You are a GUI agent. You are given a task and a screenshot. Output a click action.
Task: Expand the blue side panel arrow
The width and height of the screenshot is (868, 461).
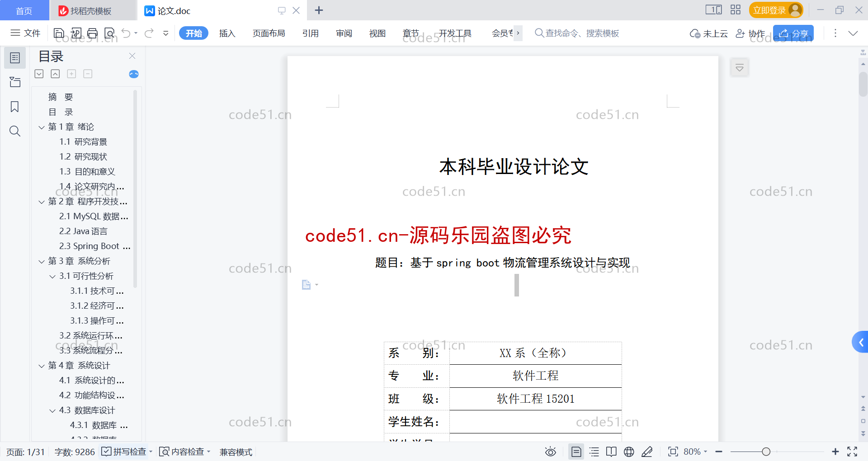click(860, 342)
